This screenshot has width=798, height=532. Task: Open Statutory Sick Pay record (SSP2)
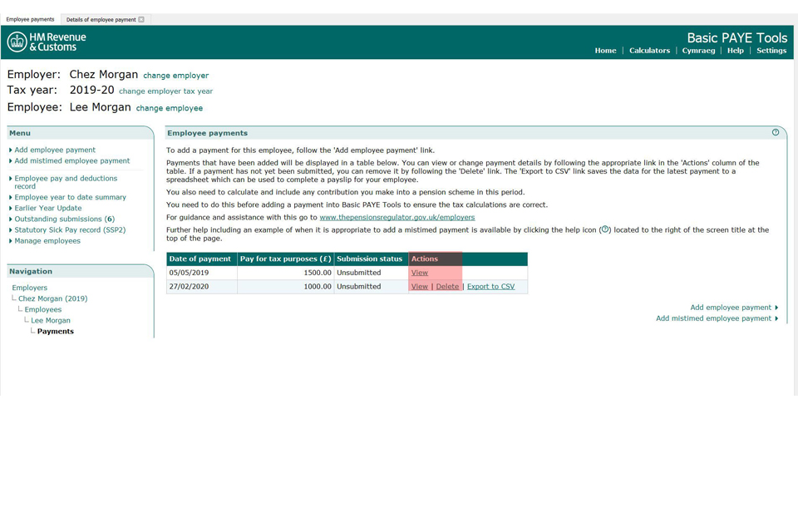click(70, 229)
